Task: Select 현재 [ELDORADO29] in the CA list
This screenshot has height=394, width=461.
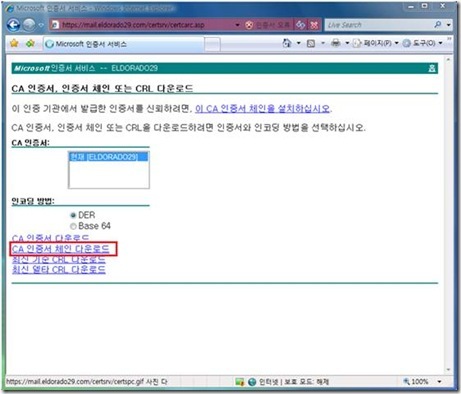Action: tap(109, 157)
